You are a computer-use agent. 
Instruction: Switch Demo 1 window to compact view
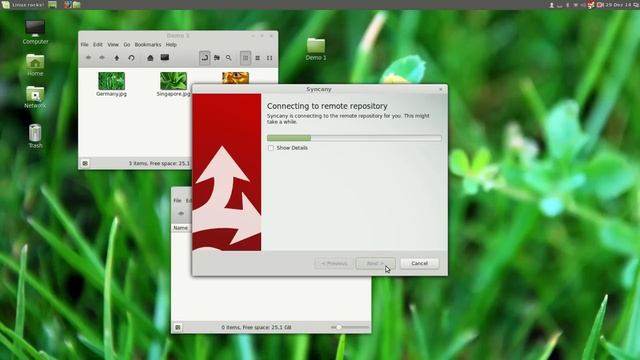point(269,58)
